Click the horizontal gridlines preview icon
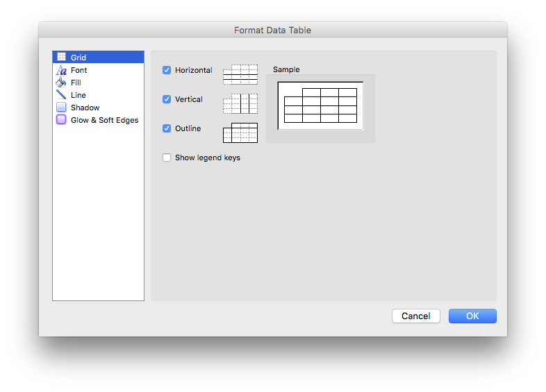This screenshot has height=392, width=546. (240, 74)
